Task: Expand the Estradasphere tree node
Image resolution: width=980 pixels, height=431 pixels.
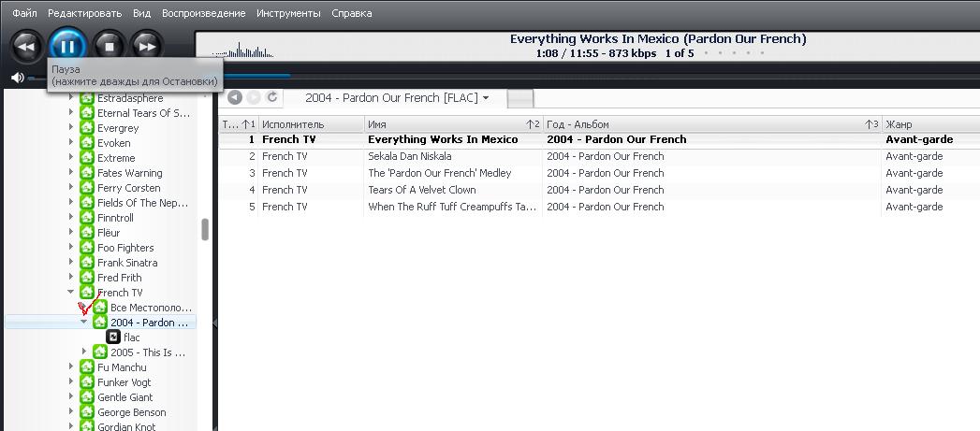Action: tap(71, 98)
